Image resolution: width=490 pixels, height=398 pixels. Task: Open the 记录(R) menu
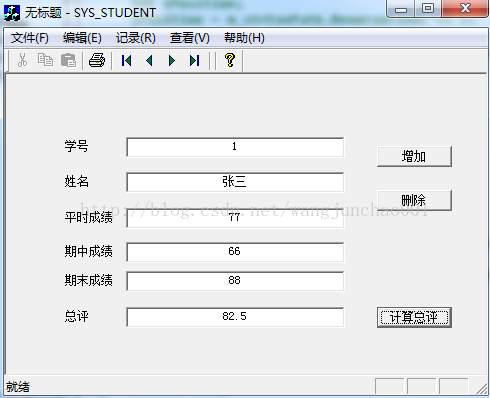tap(136, 38)
